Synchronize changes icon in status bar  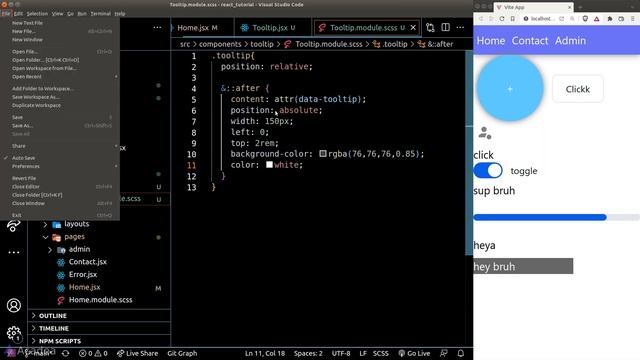point(65,353)
